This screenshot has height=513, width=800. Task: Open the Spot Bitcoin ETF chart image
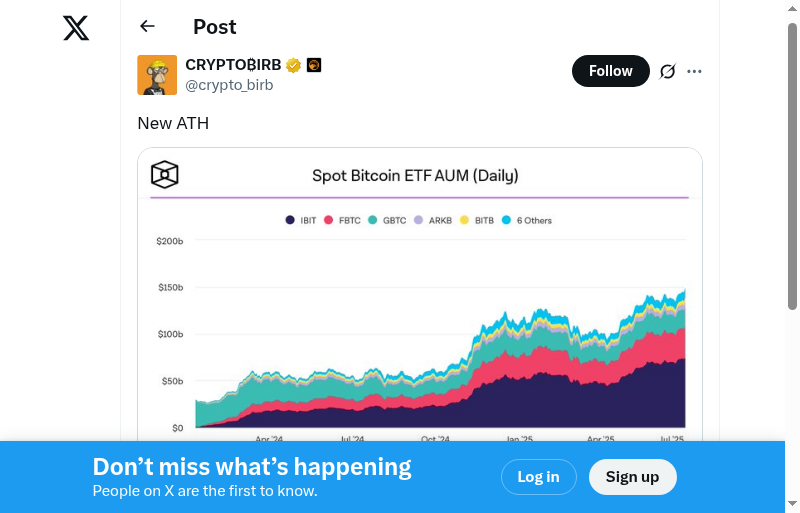pos(420,320)
